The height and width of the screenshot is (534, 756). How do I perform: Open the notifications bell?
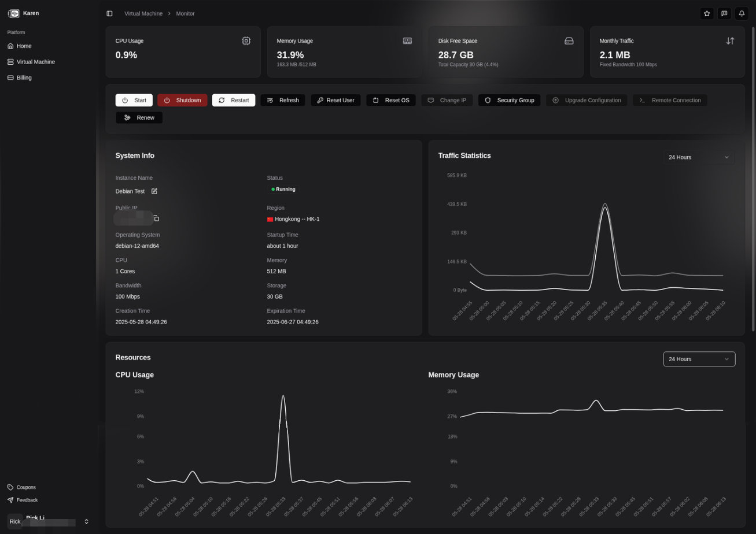pos(742,13)
